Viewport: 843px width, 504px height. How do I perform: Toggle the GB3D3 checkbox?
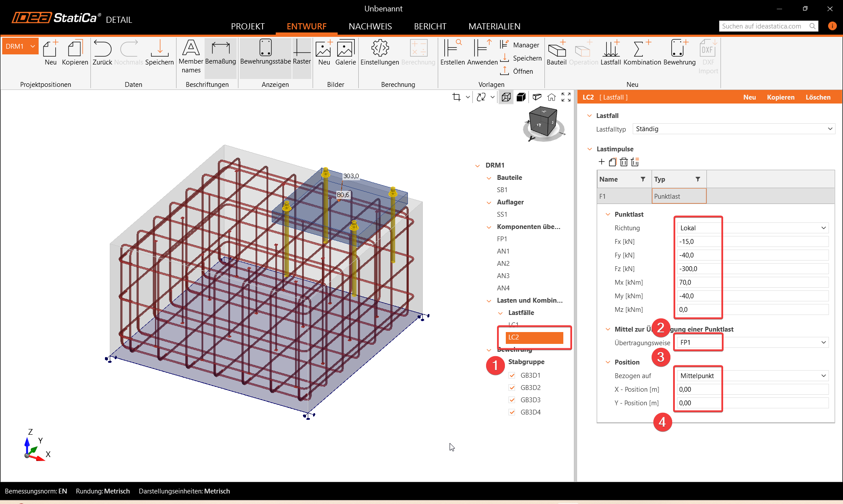coord(512,400)
